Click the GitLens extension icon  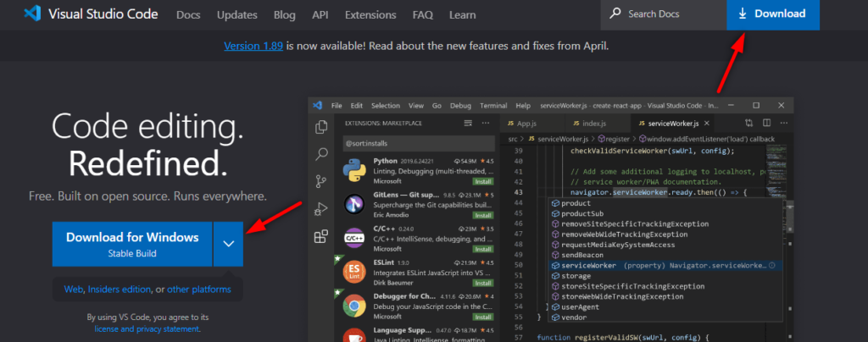pos(354,204)
